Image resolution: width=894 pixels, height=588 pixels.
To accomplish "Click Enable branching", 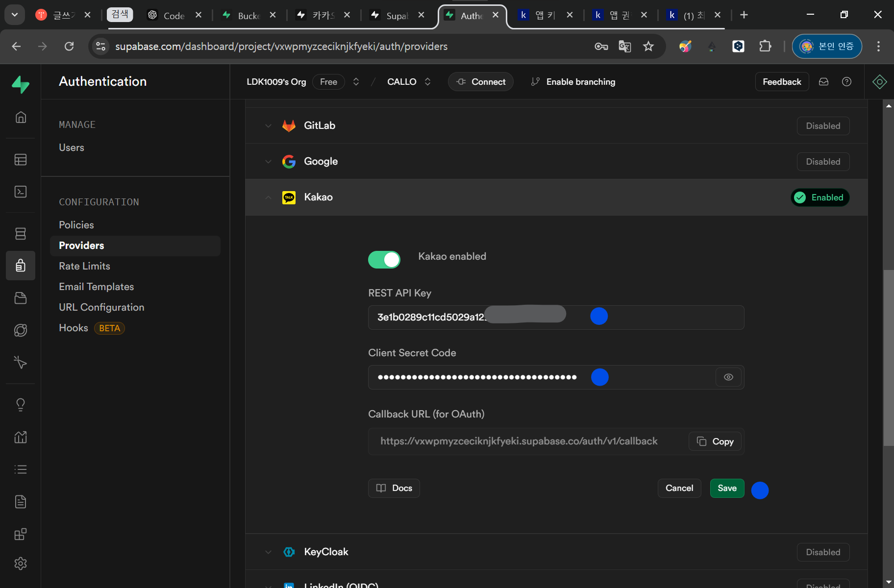I will coord(573,82).
